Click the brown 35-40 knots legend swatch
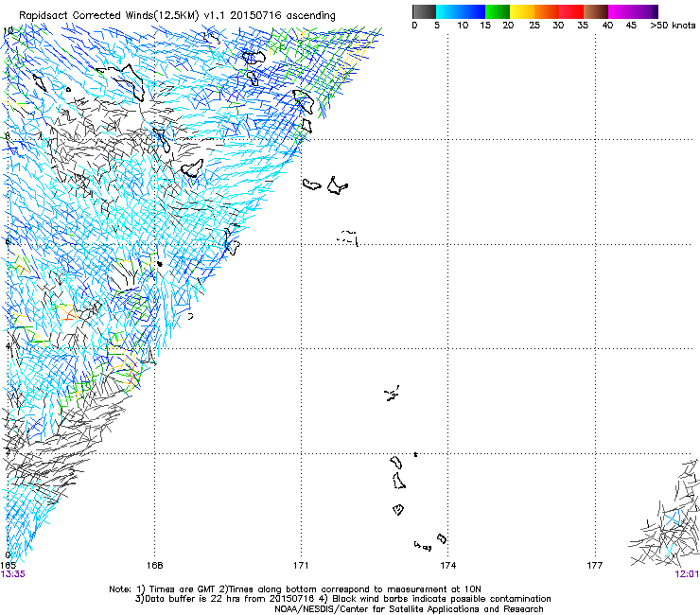 click(x=596, y=11)
